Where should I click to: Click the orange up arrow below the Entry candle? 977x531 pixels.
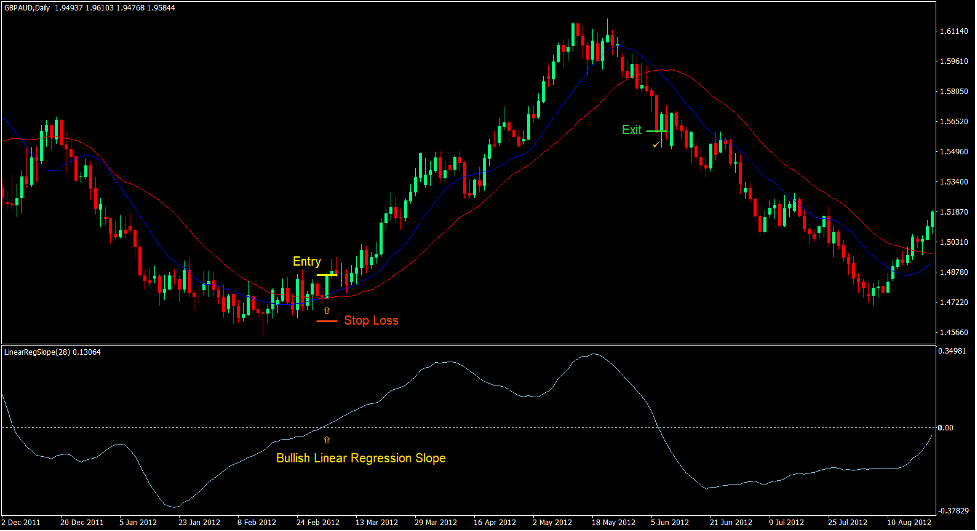(326, 312)
